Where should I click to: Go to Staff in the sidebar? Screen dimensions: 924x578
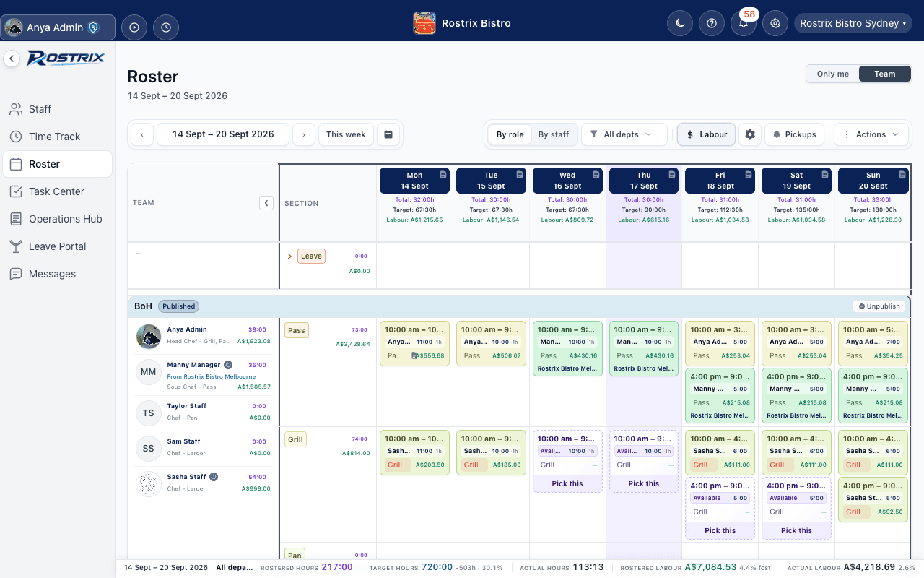(58, 109)
